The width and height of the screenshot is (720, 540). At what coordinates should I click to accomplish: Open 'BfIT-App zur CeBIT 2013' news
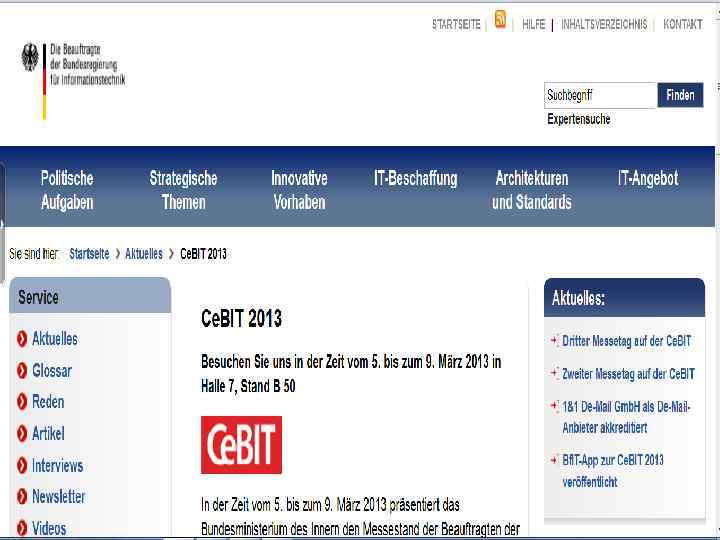[613, 471]
